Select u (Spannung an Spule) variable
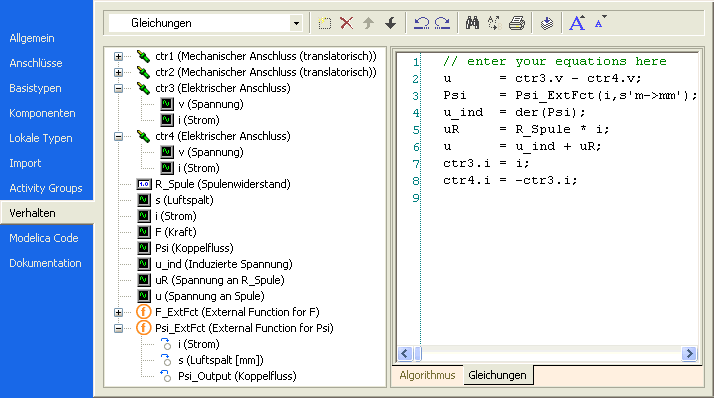Viewport: 714px width, 398px height. (x=210, y=296)
